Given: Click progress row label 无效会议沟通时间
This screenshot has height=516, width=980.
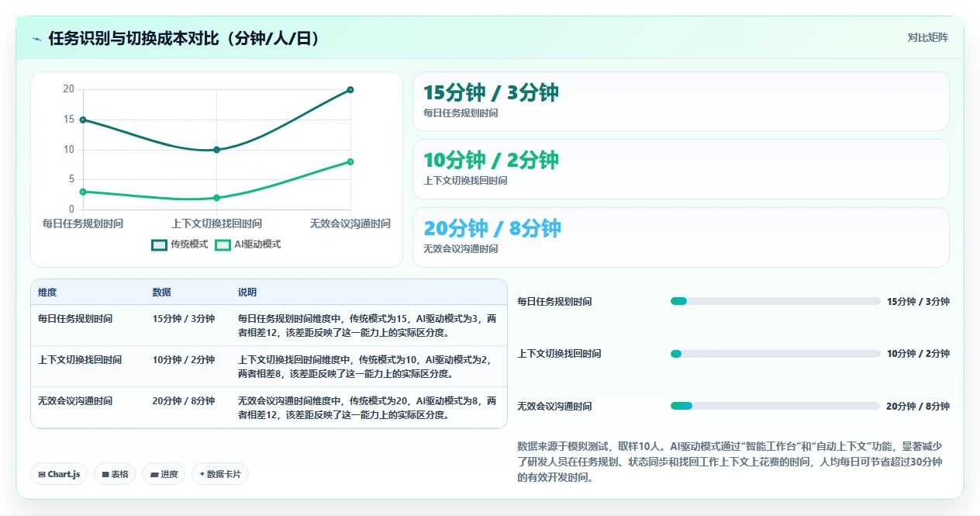Looking at the screenshot, I should (x=554, y=407).
